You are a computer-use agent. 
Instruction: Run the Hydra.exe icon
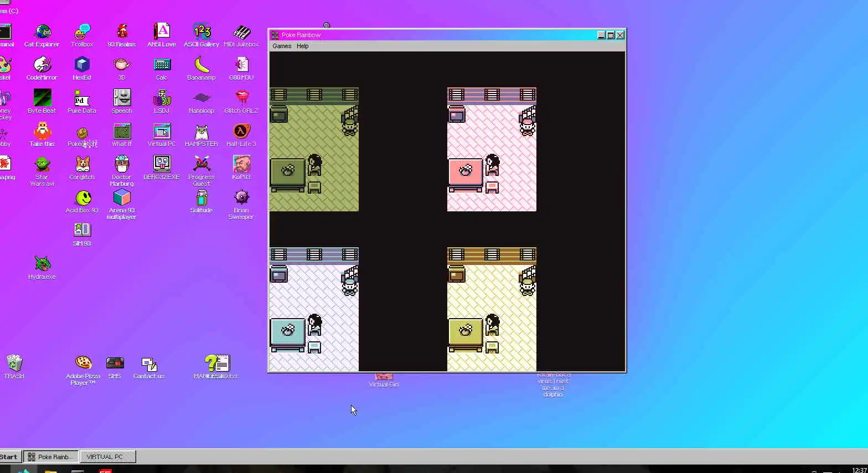click(x=42, y=268)
